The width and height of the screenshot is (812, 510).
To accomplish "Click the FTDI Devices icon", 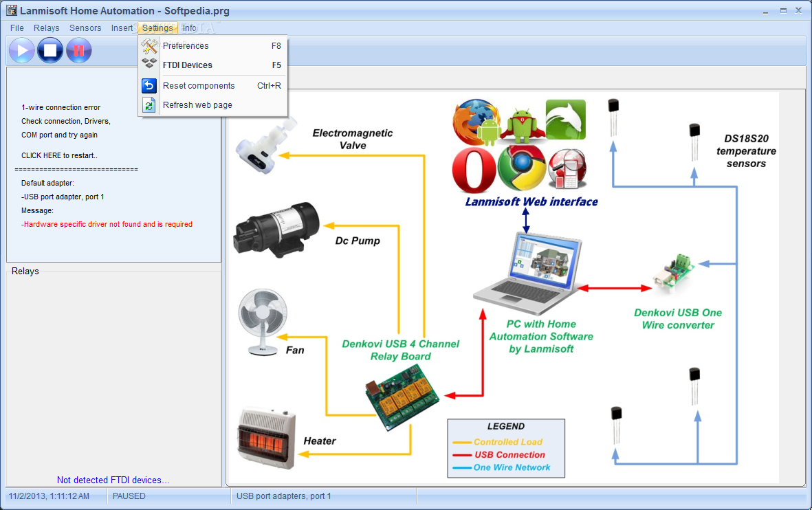I will point(149,64).
